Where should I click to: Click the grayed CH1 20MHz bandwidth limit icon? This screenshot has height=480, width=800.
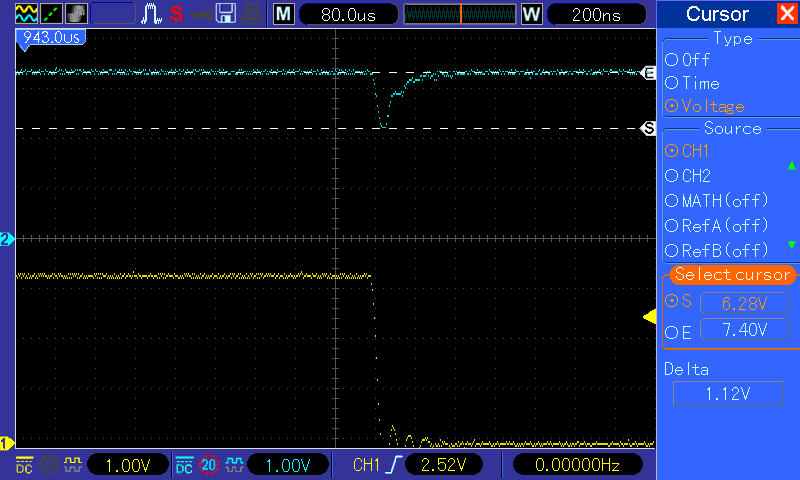[x=48, y=465]
